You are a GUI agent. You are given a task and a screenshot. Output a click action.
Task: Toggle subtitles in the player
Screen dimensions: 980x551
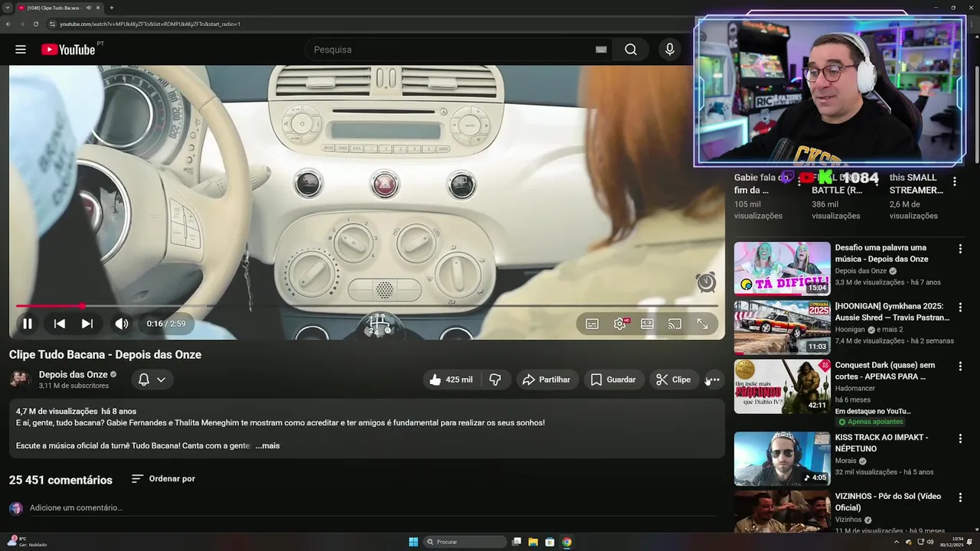click(592, 324)
